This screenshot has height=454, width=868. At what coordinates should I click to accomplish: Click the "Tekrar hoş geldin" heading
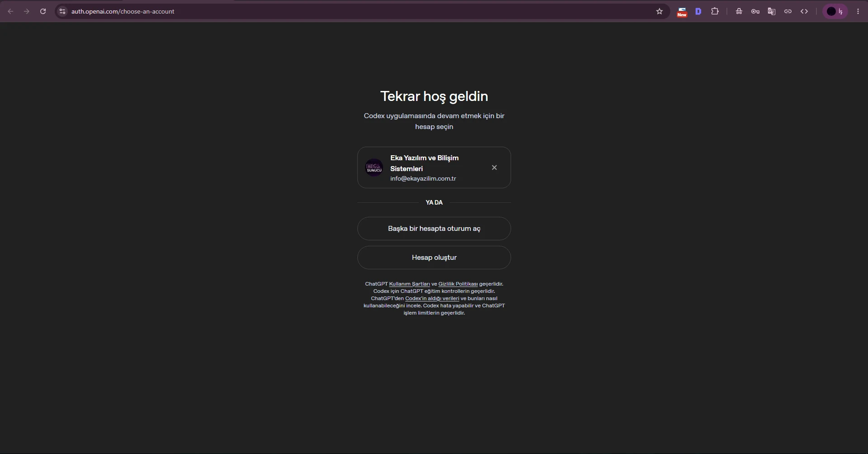434,96
